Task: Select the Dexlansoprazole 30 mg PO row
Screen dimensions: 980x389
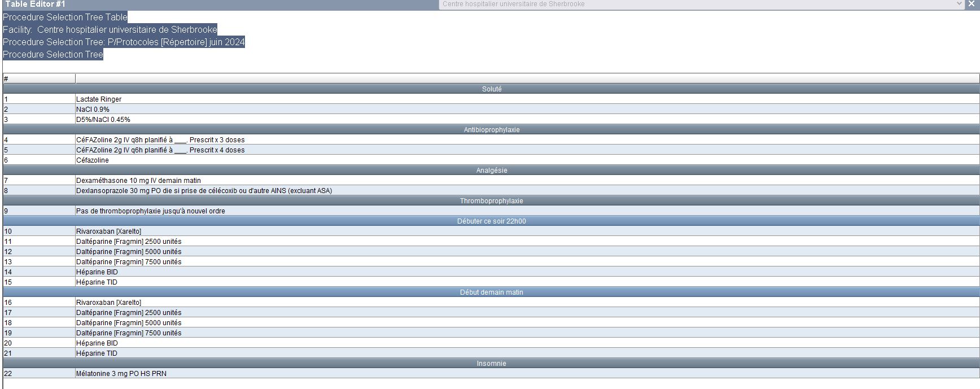Action: [x=204, y=191]
